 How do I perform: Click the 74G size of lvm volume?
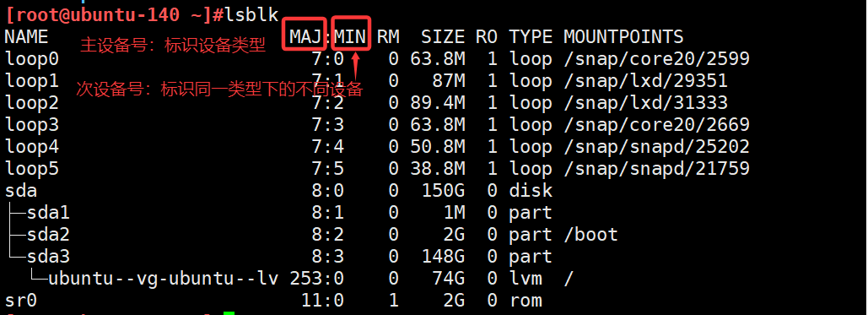(449, 279)
